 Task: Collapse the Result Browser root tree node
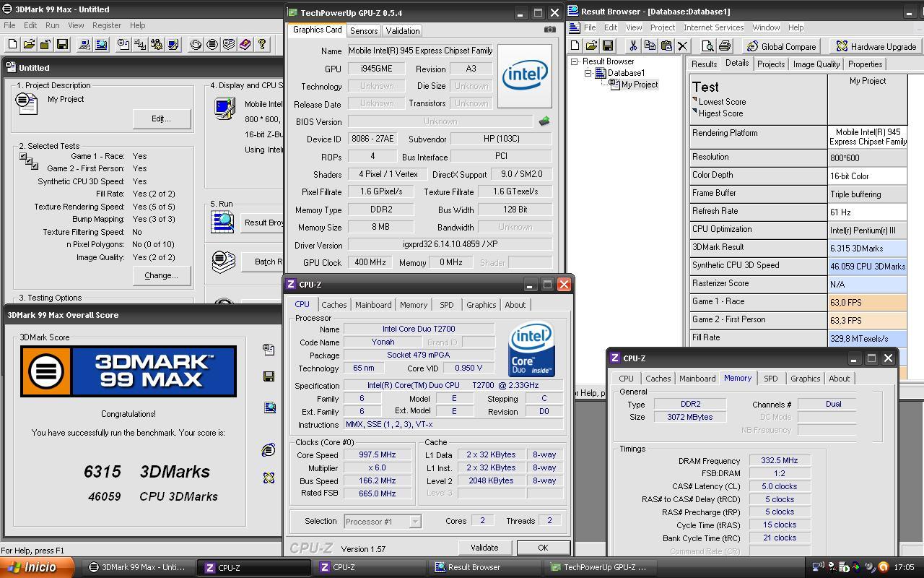tap(575, 61)
